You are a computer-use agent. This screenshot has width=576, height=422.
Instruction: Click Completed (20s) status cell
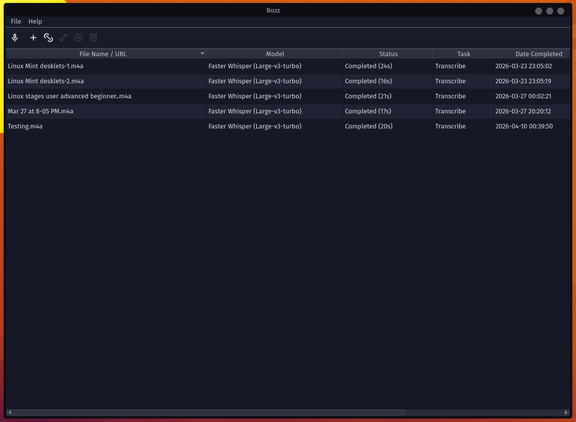coord(388,126)
